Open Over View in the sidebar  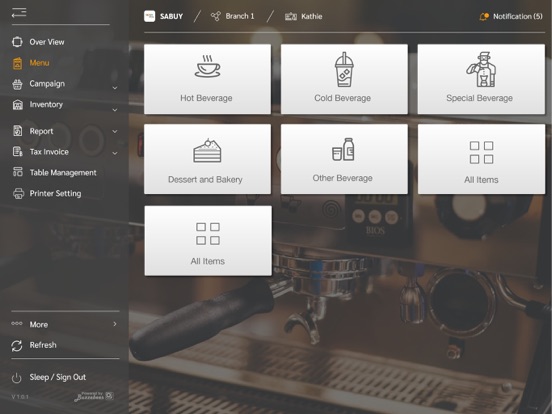[47, 42]
